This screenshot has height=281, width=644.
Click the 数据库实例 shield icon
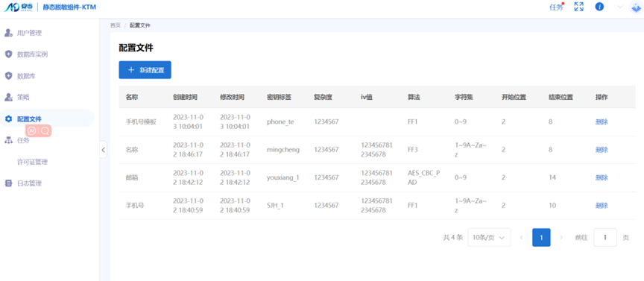(x=8, y=54)
